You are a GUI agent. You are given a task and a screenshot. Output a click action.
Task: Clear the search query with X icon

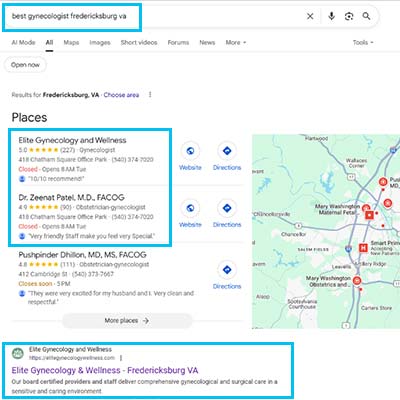[310, 16]
